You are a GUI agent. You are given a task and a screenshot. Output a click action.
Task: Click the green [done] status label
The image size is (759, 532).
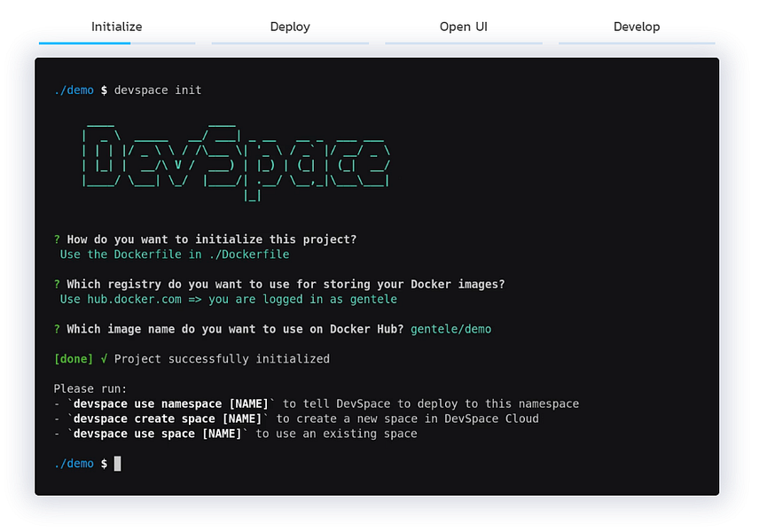74,359
